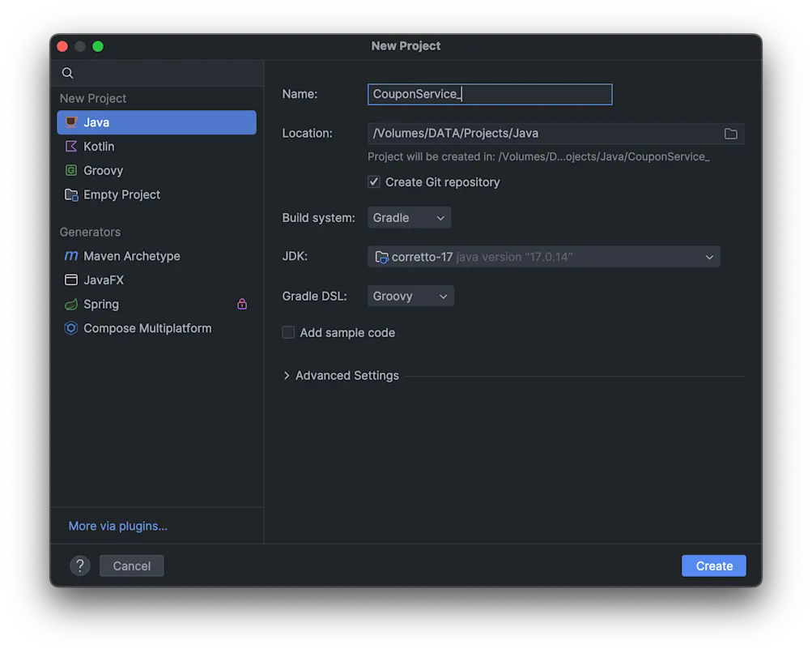The image size is (812, 653).
Task: Open the JDK dropdown showing corretto-17
Action: point(543,256)
